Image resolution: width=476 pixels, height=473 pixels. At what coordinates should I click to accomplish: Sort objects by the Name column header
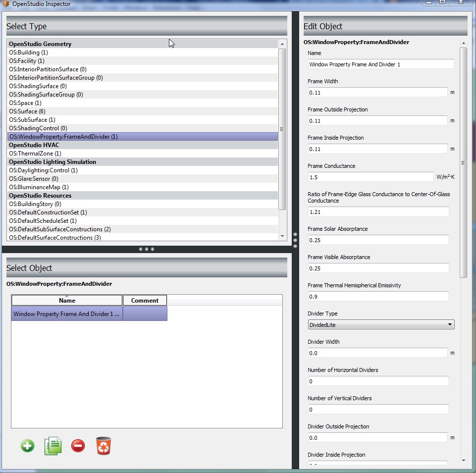click(67, 300)
